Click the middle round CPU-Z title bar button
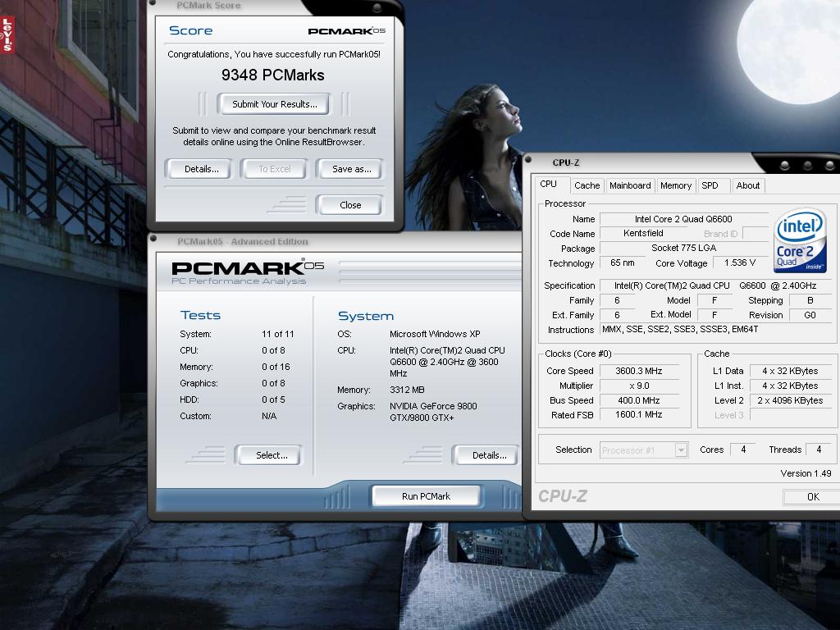Image resolution: width=840 pixels, height=630 pixels. pyautogui.click(x=807, y=166)
